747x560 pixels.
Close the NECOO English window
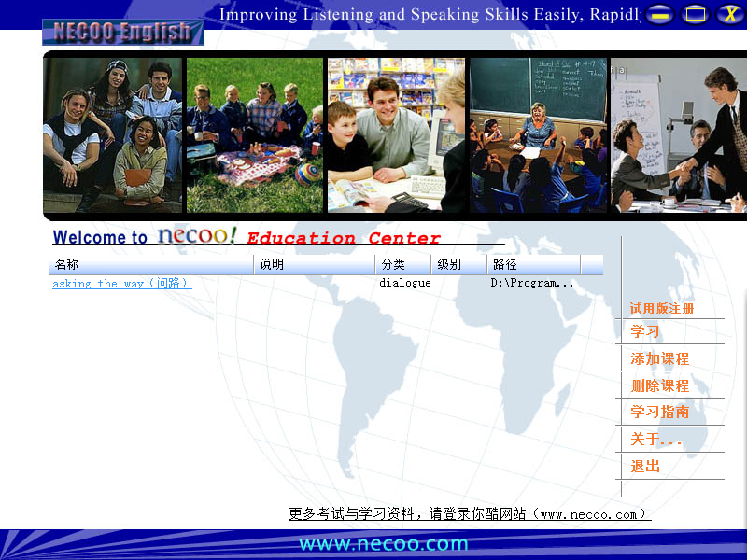[x=730, y=14]
